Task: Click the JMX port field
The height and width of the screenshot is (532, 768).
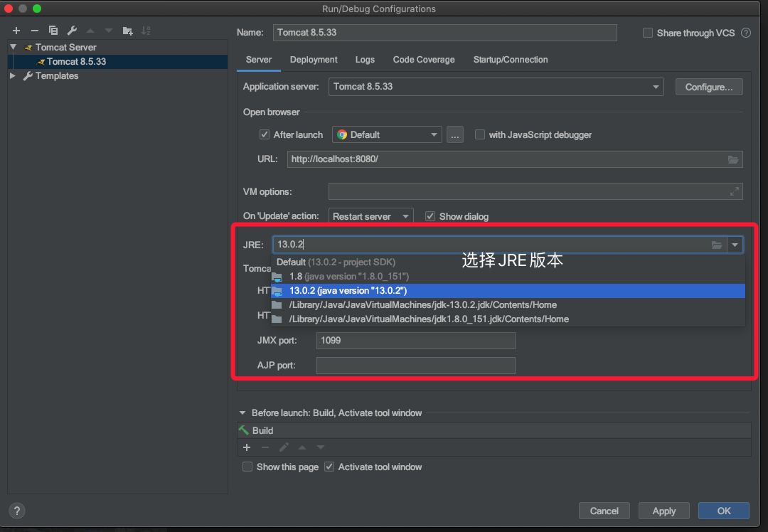Action: [416, 341]
